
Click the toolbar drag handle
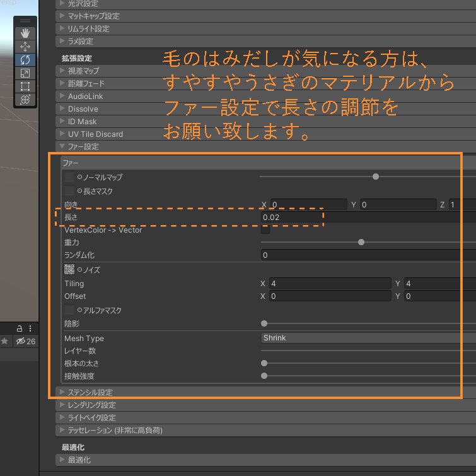tap(25, 21)
